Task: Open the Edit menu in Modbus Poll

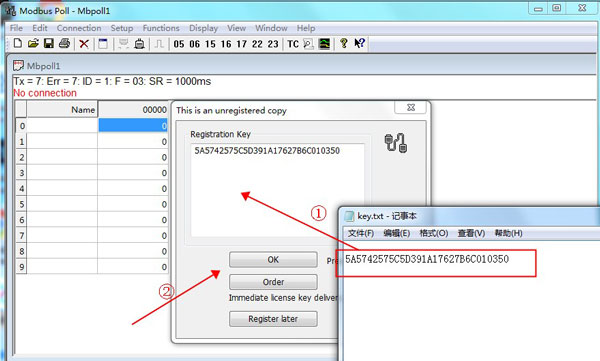Action: [x=40, y=28]
